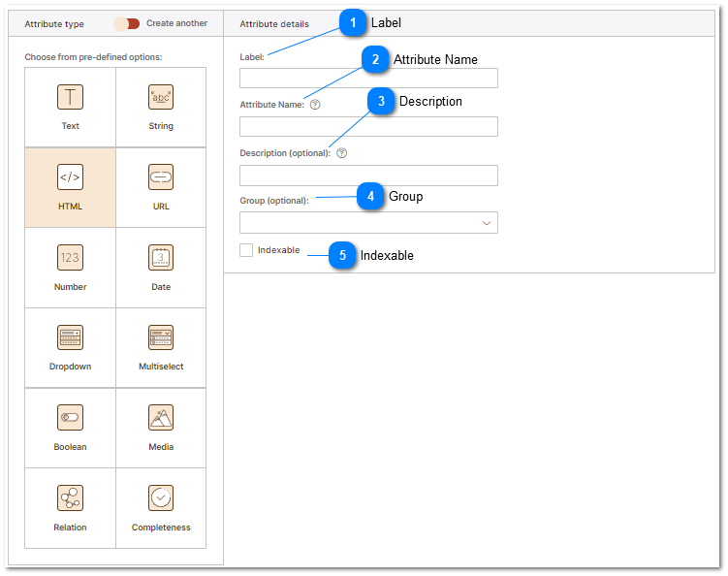Viewport: 728px width, 576px height.
Task: Choose the String attribute type
Action: pyautogui.click(x=161, y=97)
